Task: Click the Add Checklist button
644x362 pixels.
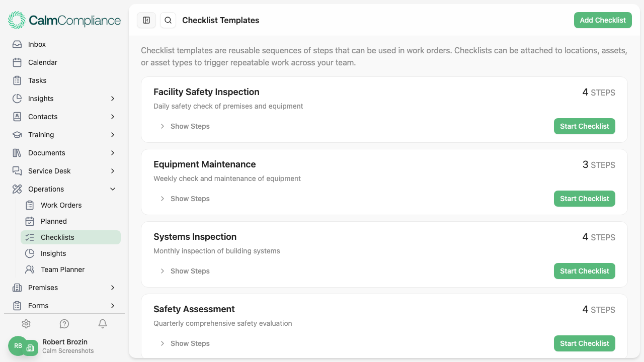Action: tap(603, 20)
